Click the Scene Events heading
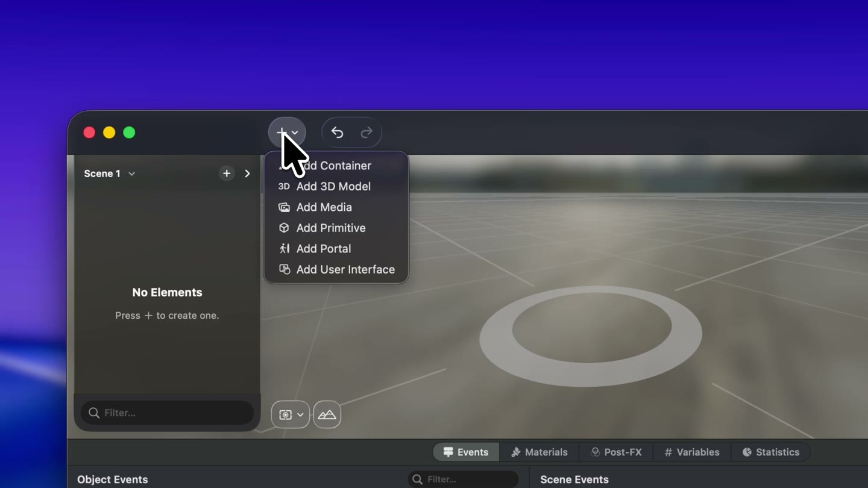 point(574,480)
